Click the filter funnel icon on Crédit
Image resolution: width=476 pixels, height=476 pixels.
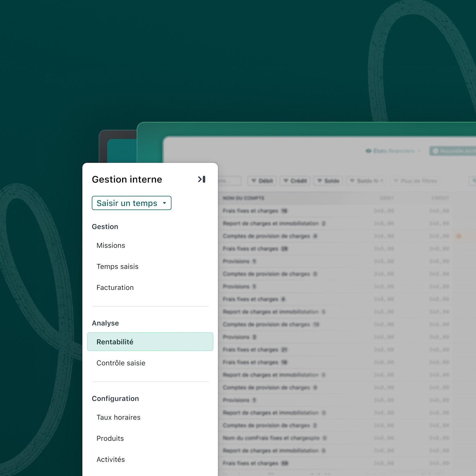[x=286, y=181]
